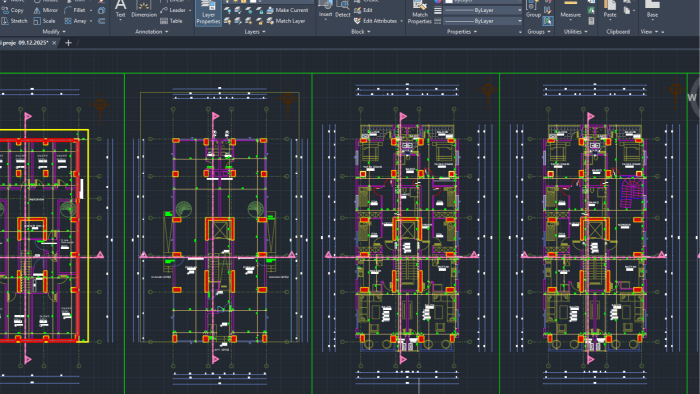The height and width of the screenshot is (394, 700).
Task: Open the Array dropdown arrow
Action: [91, 21]
